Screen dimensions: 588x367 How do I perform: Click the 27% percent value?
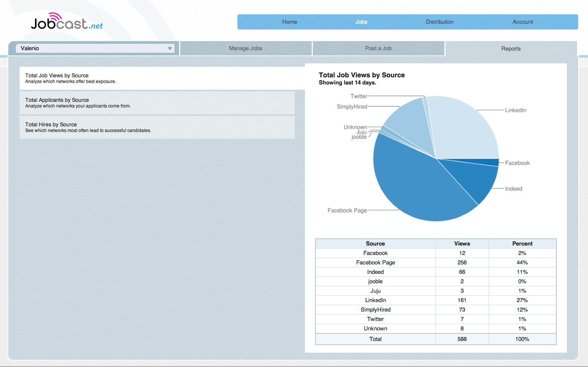point(522,300)
